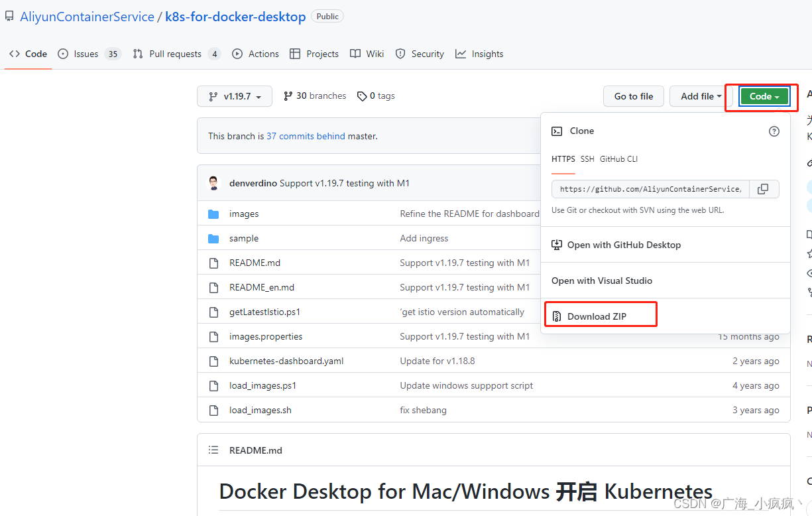Open the Add file dropdown

[x=698, y=96]
